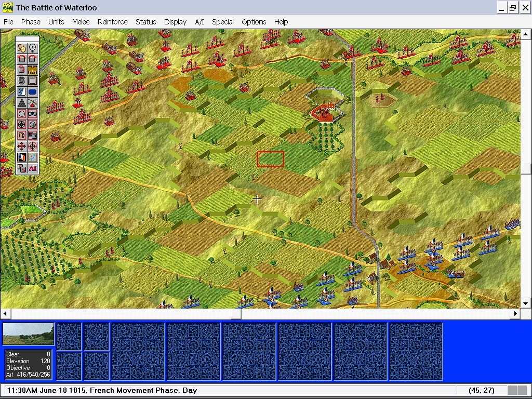
Task: Open the Options menu
Action: pos(254,22)
